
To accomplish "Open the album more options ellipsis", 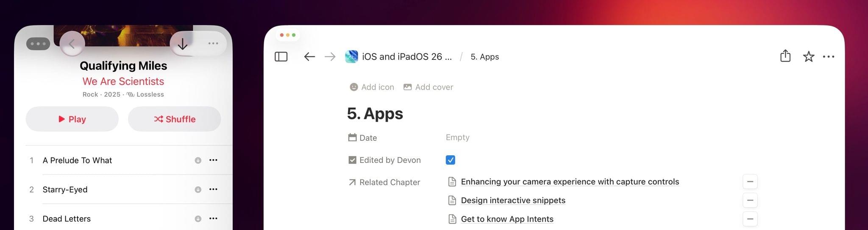I will click(213, 43).
